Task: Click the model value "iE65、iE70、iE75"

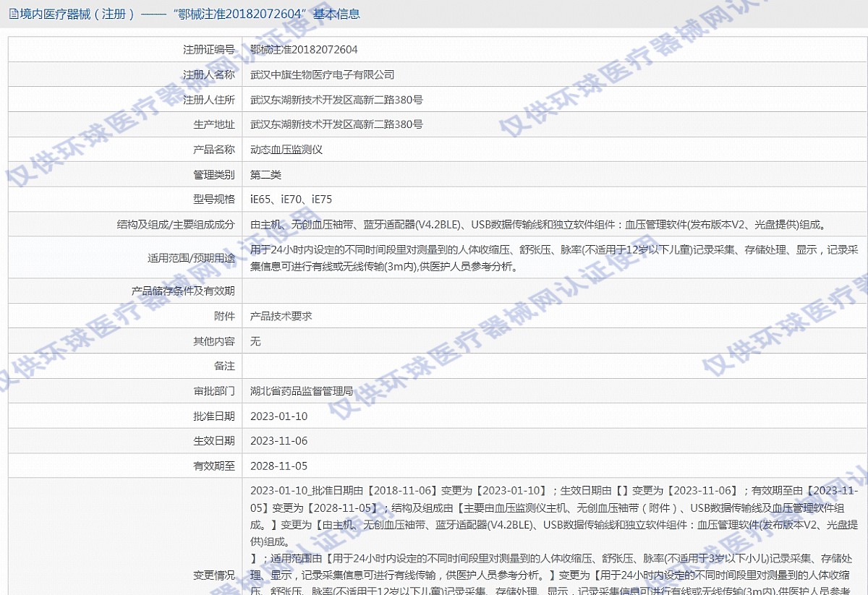Action: coord(292,200)
